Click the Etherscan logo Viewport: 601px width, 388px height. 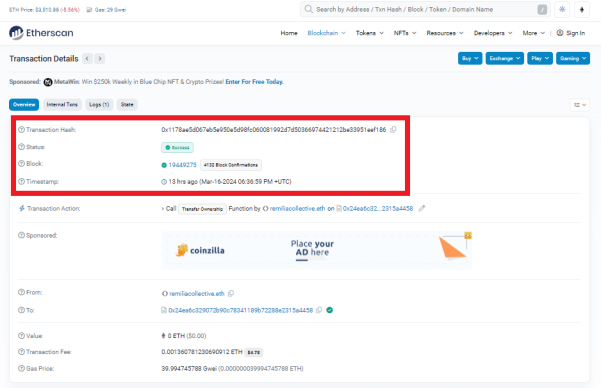41,33
